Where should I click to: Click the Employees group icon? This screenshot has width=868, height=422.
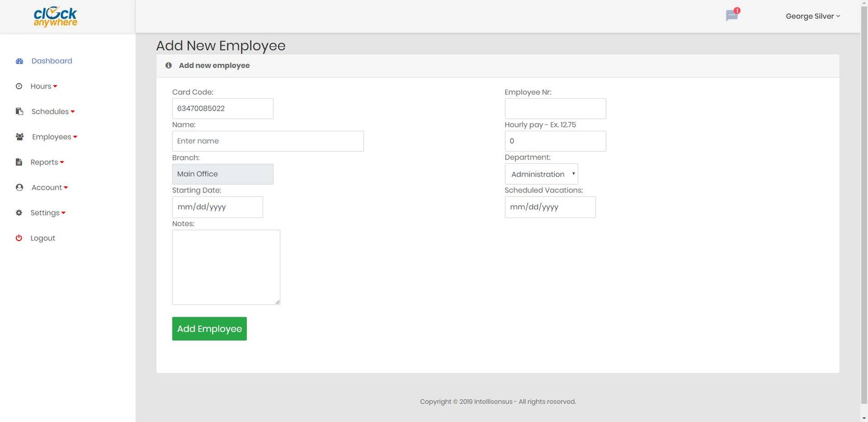(20, 137)
